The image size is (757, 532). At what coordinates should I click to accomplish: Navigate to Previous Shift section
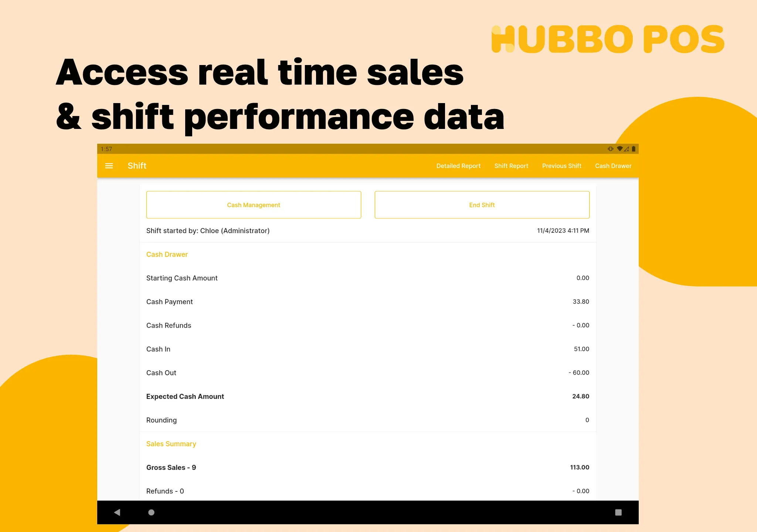561,166
